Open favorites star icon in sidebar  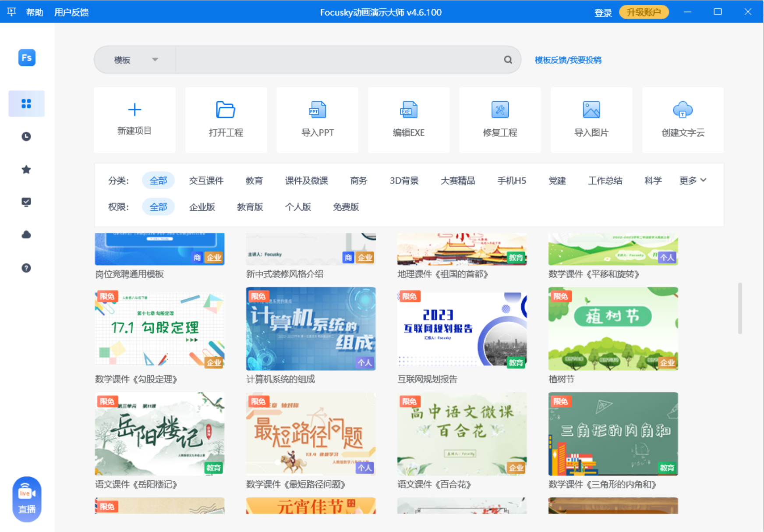click(26, 169)
